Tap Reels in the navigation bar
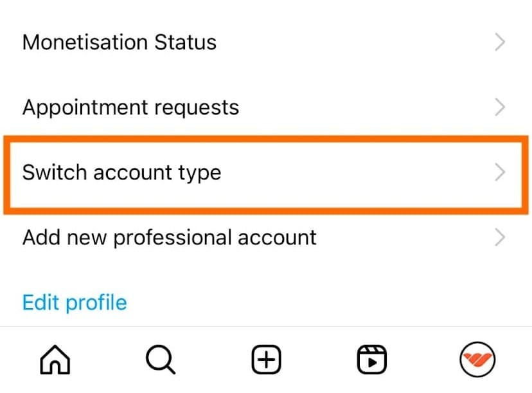This screenshot has height=393, width=532. tap(371, 359)
